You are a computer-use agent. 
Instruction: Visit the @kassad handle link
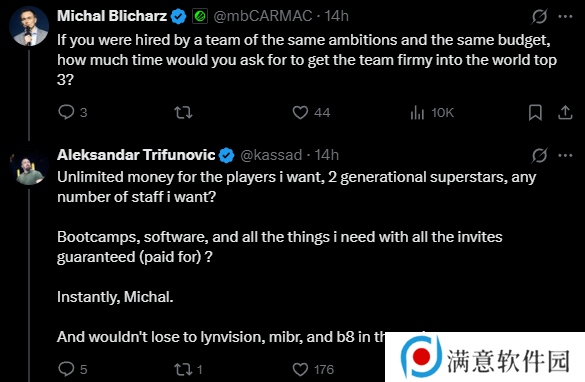tap(271, 155)
